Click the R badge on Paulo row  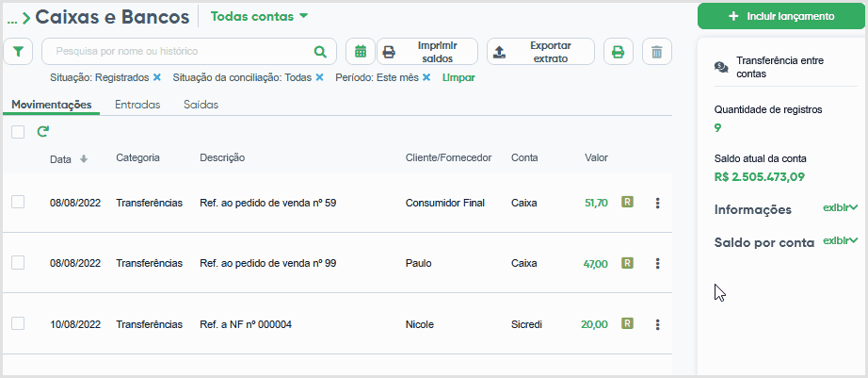click(x=627, y=263)
